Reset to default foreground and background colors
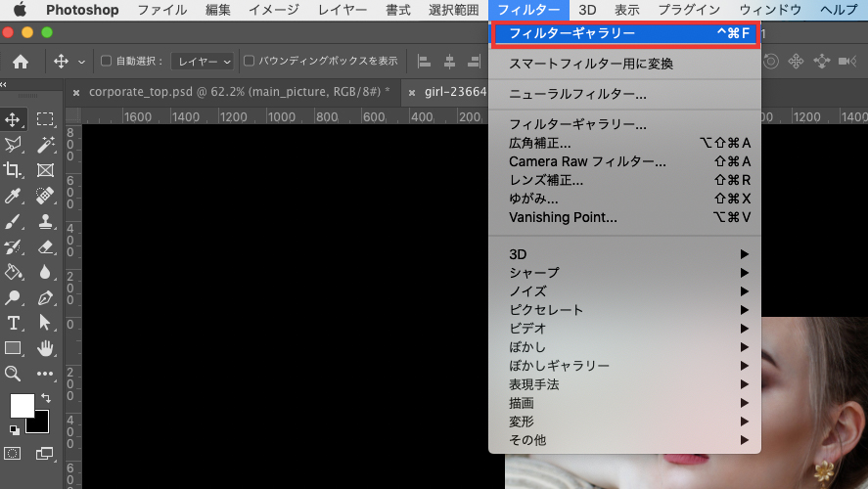This screenshot has width=868, height=489. (x=15, y=429)
